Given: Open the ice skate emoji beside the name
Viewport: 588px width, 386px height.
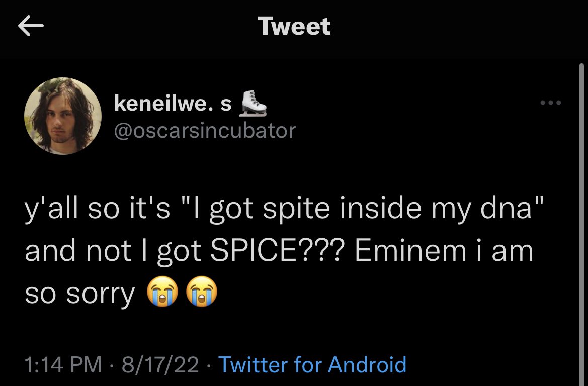Looking at the screenshot, I should point(253,104).
